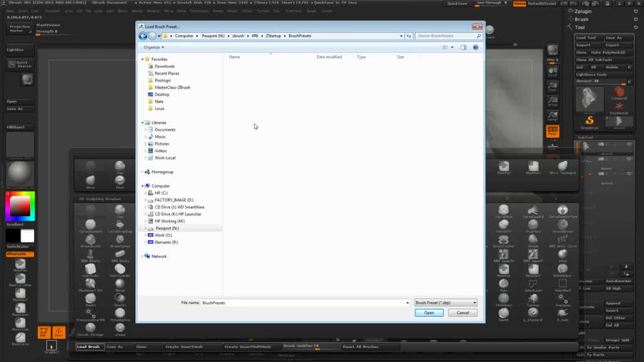Toggle Edit mode button
Viewport: 644px width, 362px height.
coord(43,332)
